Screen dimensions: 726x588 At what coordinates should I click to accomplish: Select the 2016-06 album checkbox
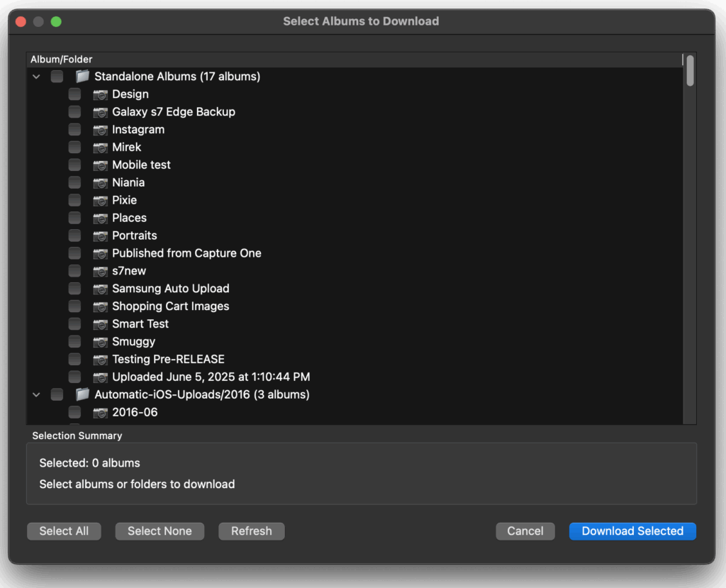tap(74, 412)
